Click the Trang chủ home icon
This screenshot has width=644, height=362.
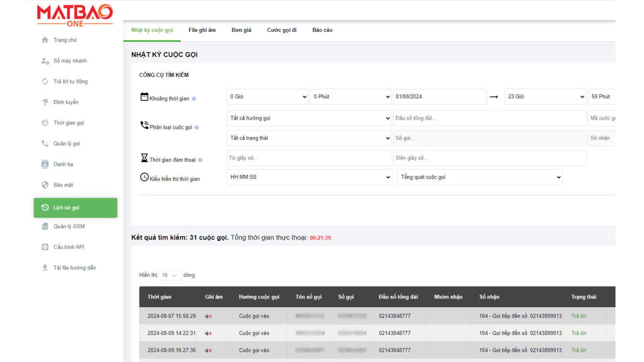click(45, 40)
